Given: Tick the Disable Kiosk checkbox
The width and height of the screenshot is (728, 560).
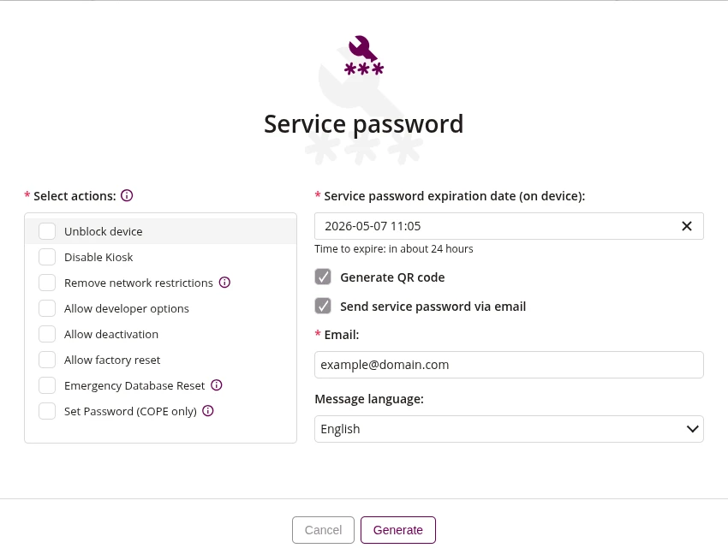Looking at the screenshot, I should (47, 257).
